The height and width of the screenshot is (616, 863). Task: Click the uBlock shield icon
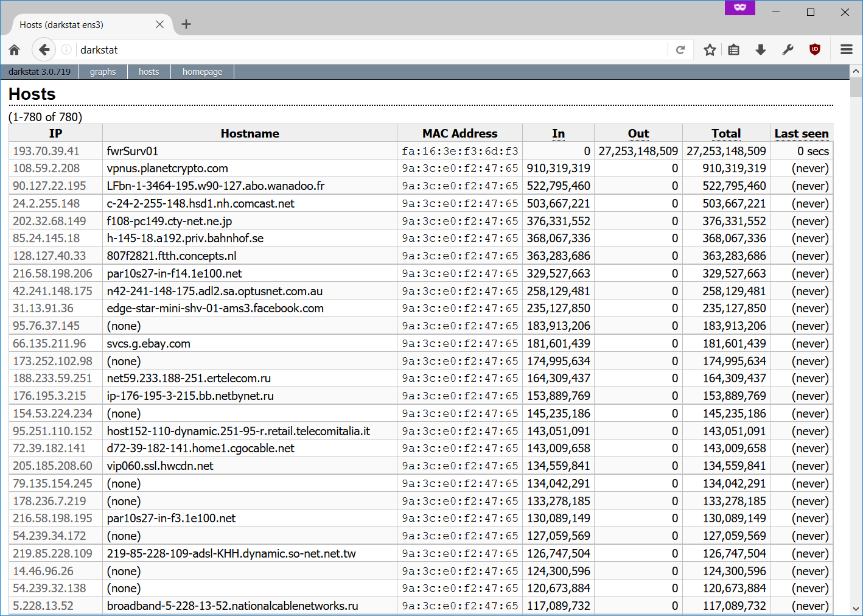(x=815, y=50)
